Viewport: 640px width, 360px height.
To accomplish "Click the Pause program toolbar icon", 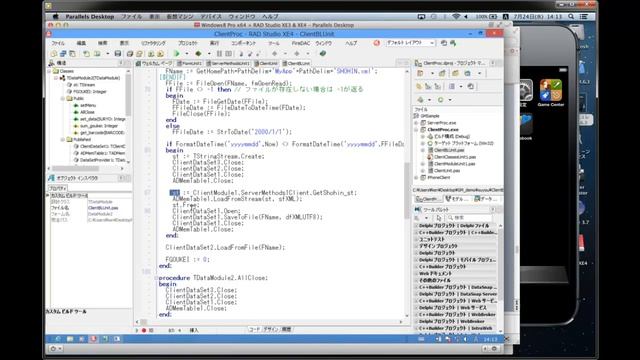I will click(x=219, y=53).
